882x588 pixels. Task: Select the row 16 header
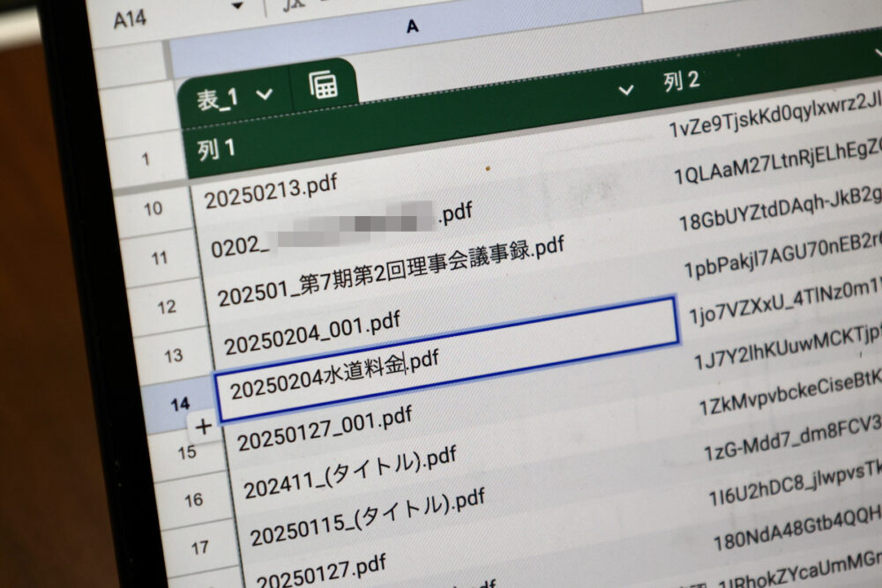(x=193, y=501)
